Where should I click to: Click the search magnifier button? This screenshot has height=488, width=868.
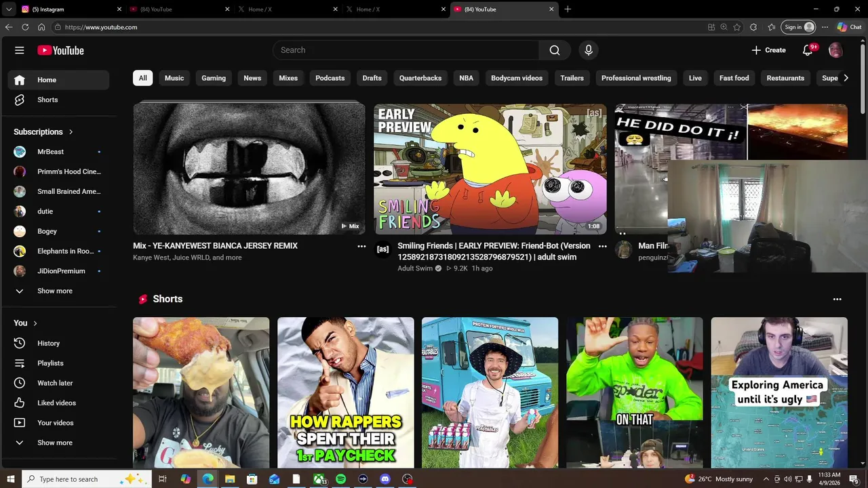point(555,50)
